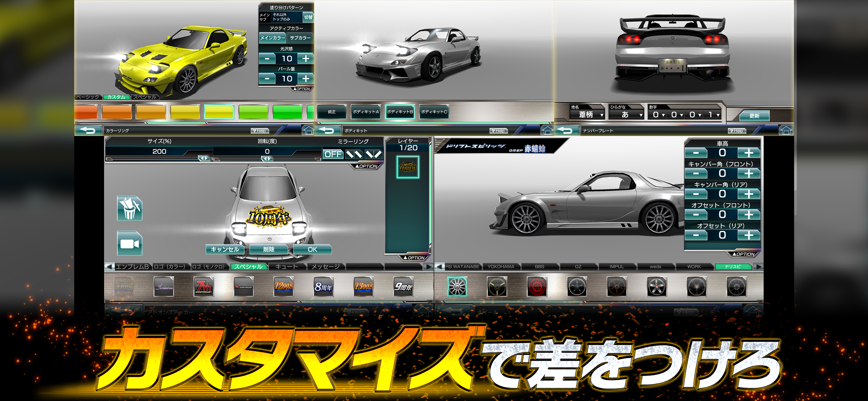Select the red mesh wheel
The image size is (868, 401).
pyautogui.click(x=537, y=286)
